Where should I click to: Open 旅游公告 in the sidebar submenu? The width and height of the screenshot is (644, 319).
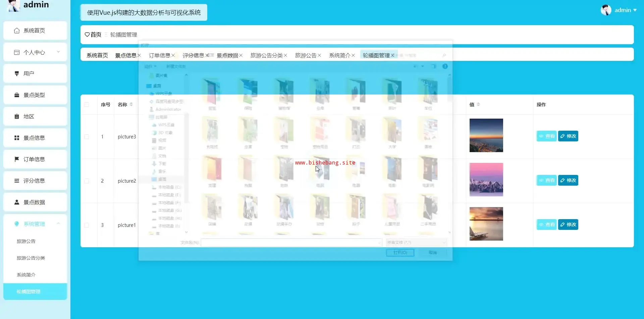pyautogui.click(x=35, y=241)
